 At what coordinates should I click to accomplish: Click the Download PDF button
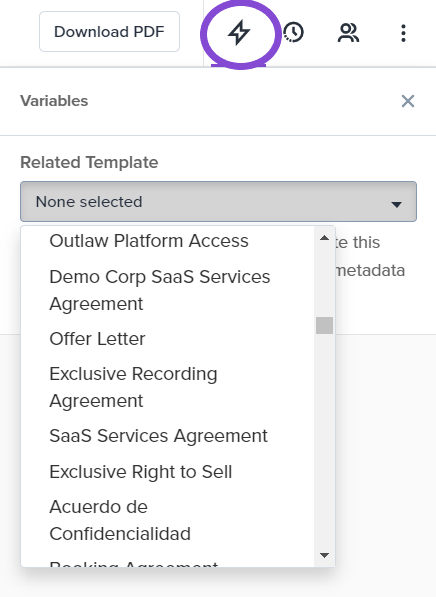coord(109,32)
